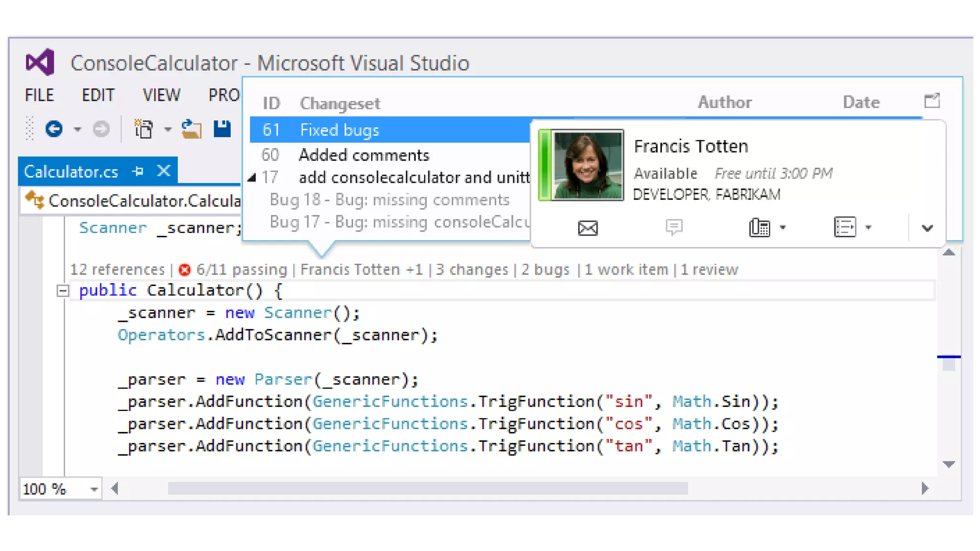Click the horizontal scrollbar thumb

(427, 488)
